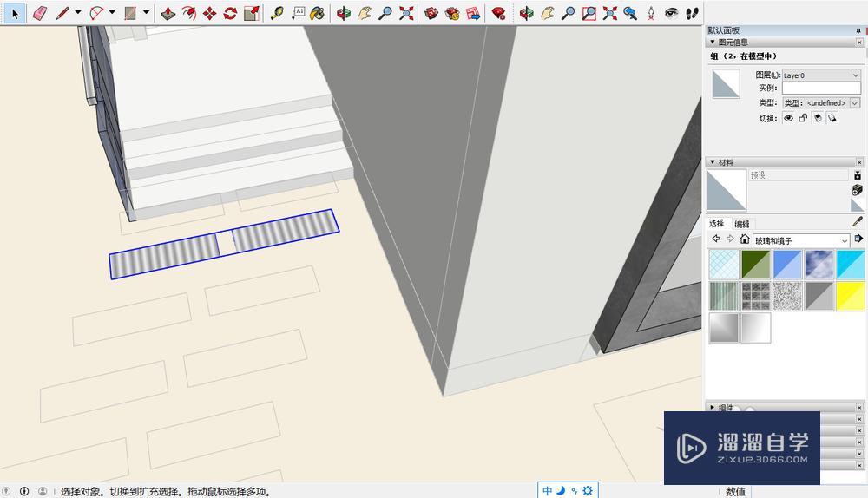The width and height of the screenshot is (868, 498).
Task: Click the first Orbit tool
Action: (x=344, y=13)
